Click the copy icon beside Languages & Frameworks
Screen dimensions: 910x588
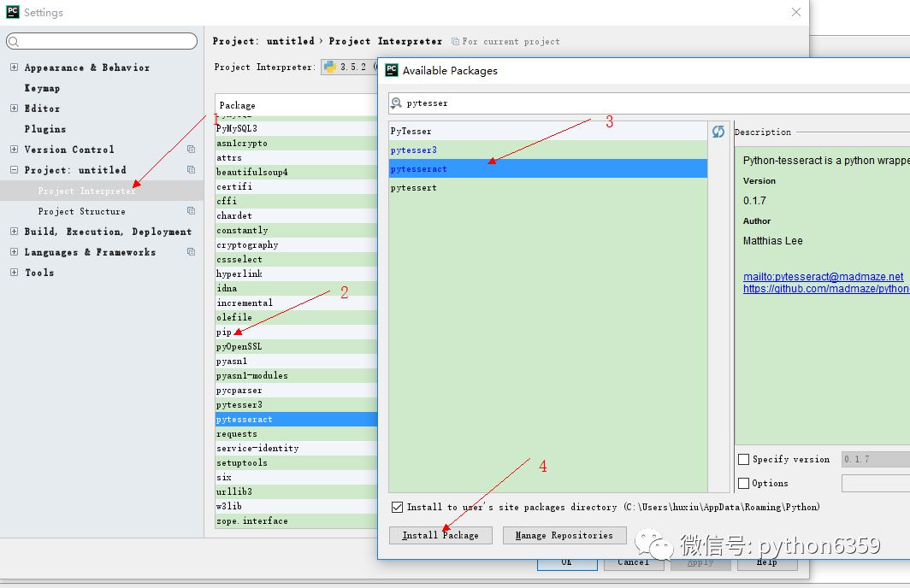point(191,251)
